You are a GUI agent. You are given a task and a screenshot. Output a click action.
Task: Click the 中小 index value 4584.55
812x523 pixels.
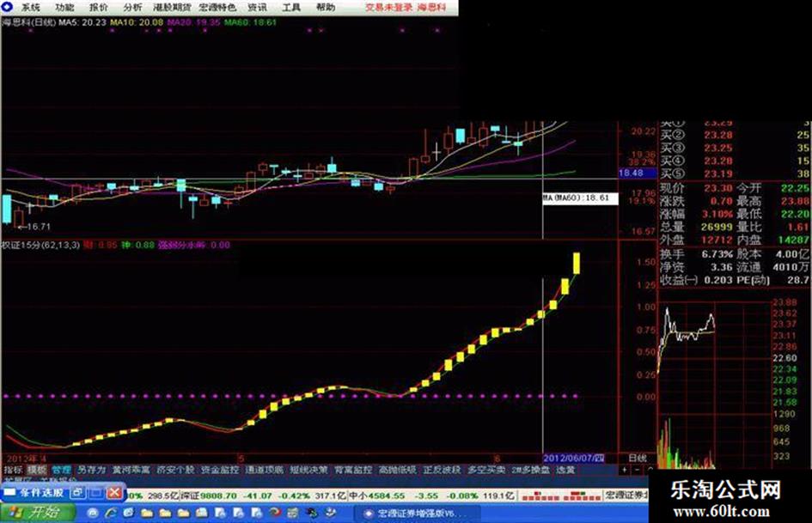[x=387, y=496]
